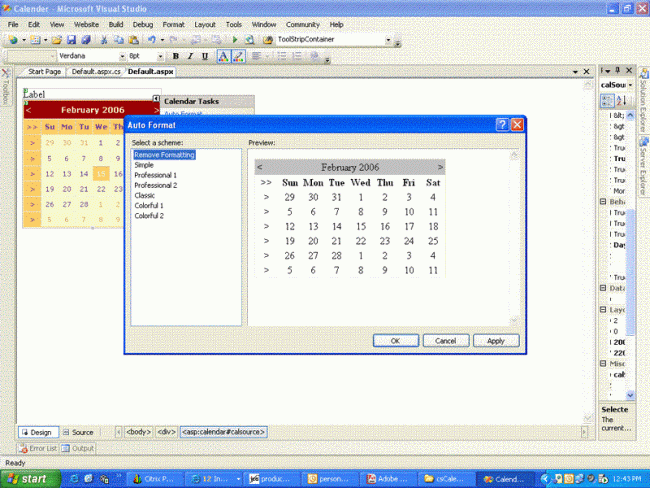Screen dimensions: 650x488
Task: Open the New Web Site dropdown arrow
Action: click(x=24, y=40)
